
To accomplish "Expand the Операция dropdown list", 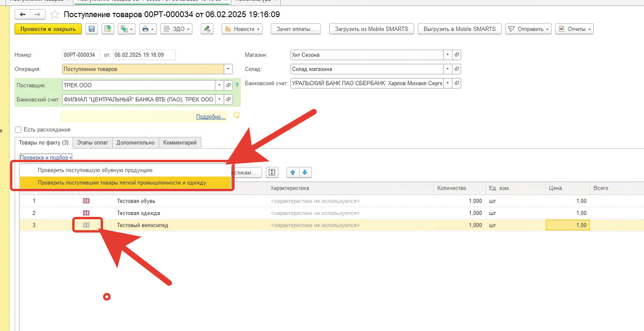I will (x=228, y=69).
